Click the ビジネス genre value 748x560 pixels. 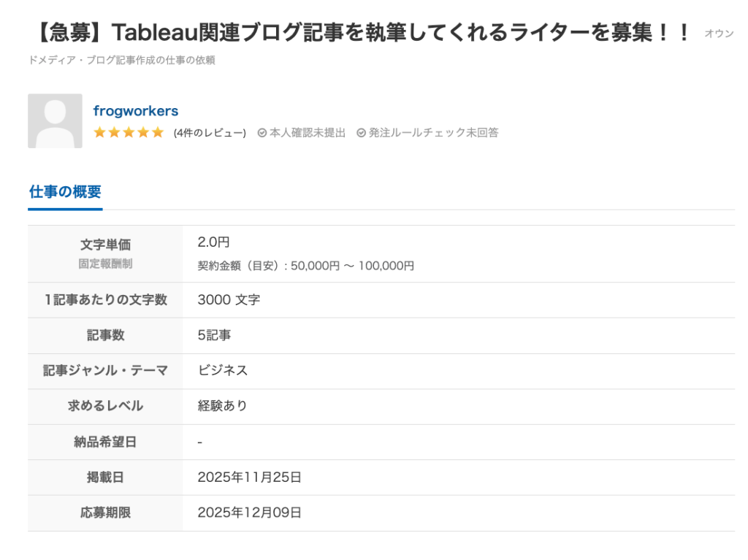coord(223,371)
